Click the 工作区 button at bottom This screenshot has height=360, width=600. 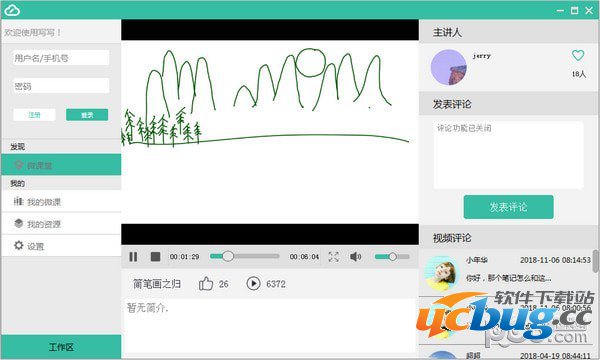pos(61,347)
